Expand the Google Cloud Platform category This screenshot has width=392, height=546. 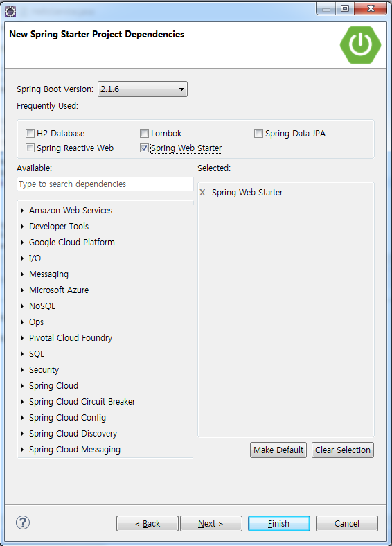point(22,243)
